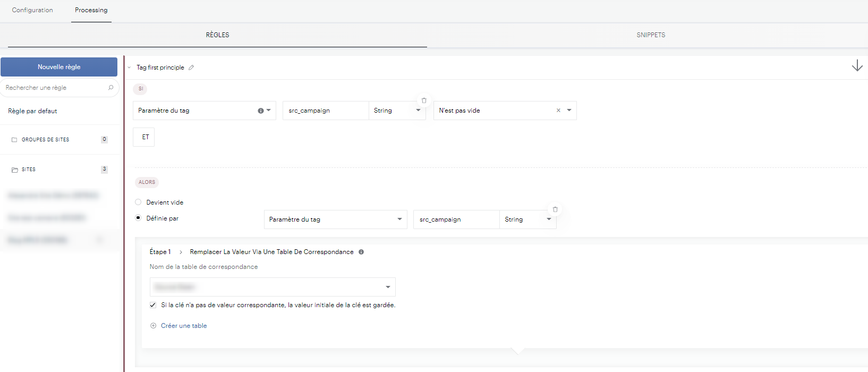Open the Configuration tab
Viewport: 868px width, 372px height.
click(x=32, y=10)
